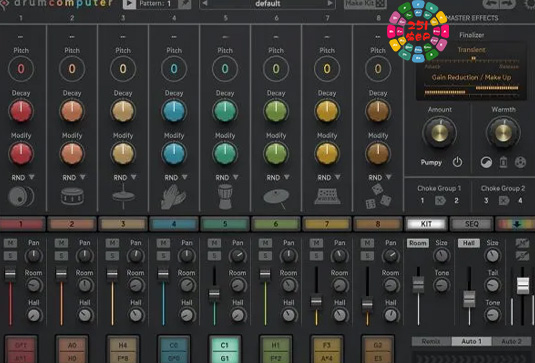
Task: Click the rainbow download arrow tab
Action: [516, 224]
